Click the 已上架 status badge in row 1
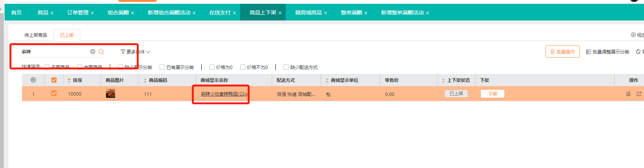Viewport: 644px width, 168px height. pos(456,94)
